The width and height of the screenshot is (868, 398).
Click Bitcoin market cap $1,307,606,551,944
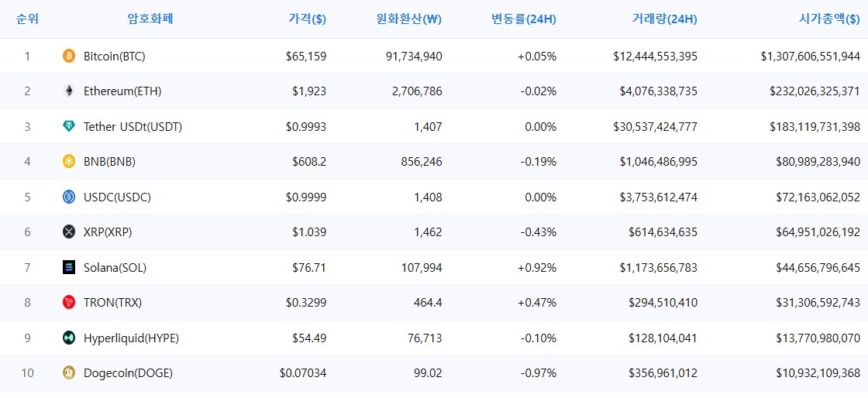[x=811, y=56]
